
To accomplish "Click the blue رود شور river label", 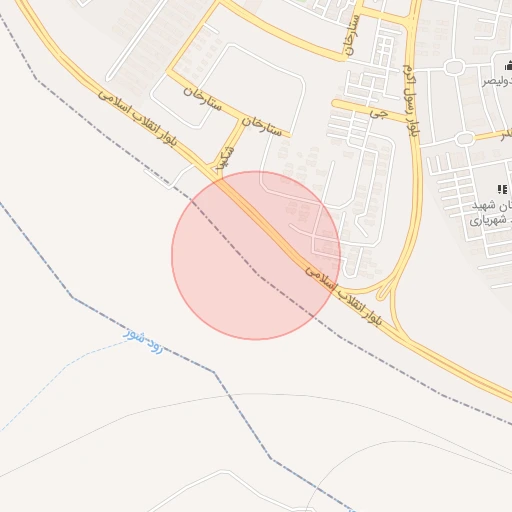I will (x=143, y=341).
